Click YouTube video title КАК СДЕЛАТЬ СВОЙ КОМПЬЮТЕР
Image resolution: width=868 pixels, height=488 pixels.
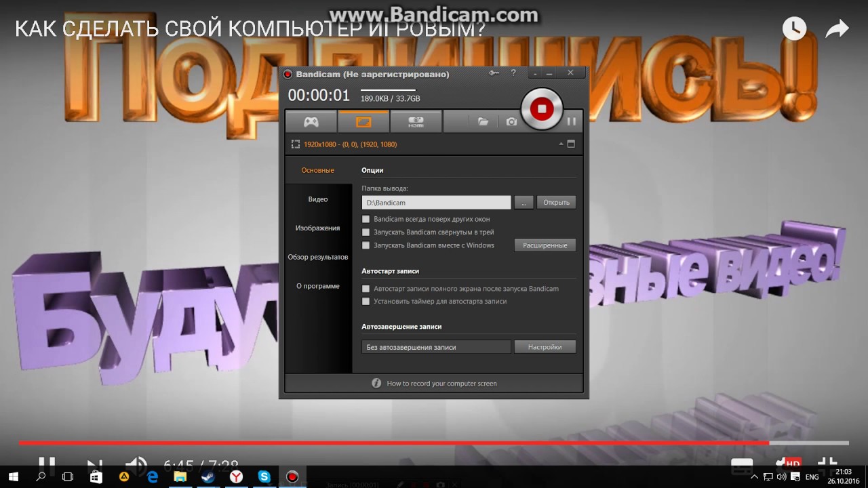point(250,29)
